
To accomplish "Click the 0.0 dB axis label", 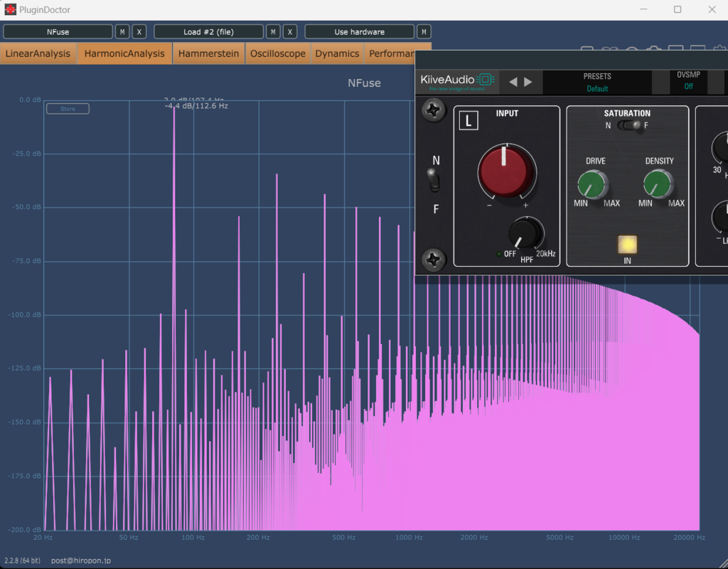I will coord(30,100).
